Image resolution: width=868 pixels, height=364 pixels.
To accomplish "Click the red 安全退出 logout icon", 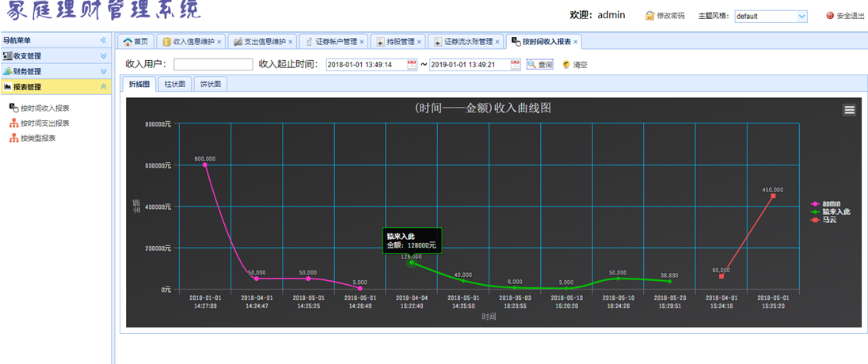I will pyautogui.click(x=830, y=16).
